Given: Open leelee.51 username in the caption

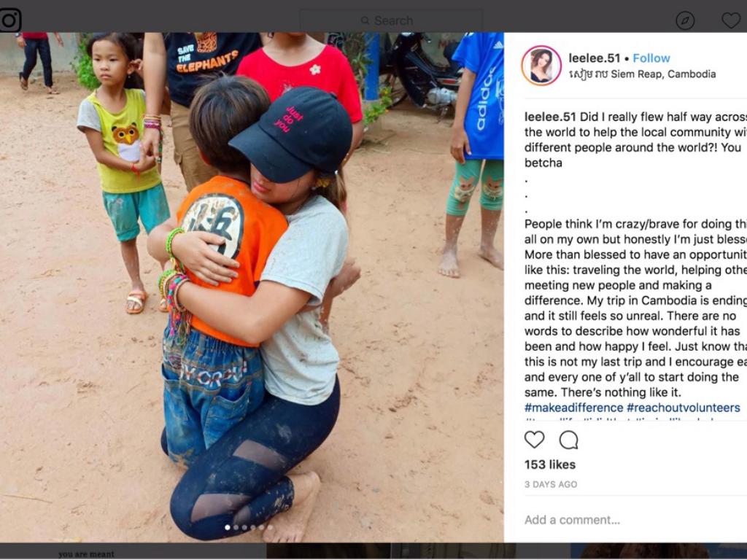Looking at the screenshot, I should tap(550, 117).
